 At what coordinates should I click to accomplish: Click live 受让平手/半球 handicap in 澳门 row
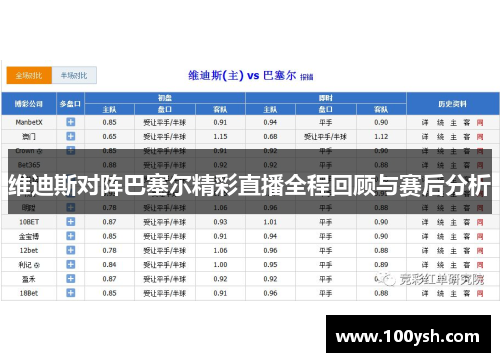pyautogui.click(x=326, y=137)
